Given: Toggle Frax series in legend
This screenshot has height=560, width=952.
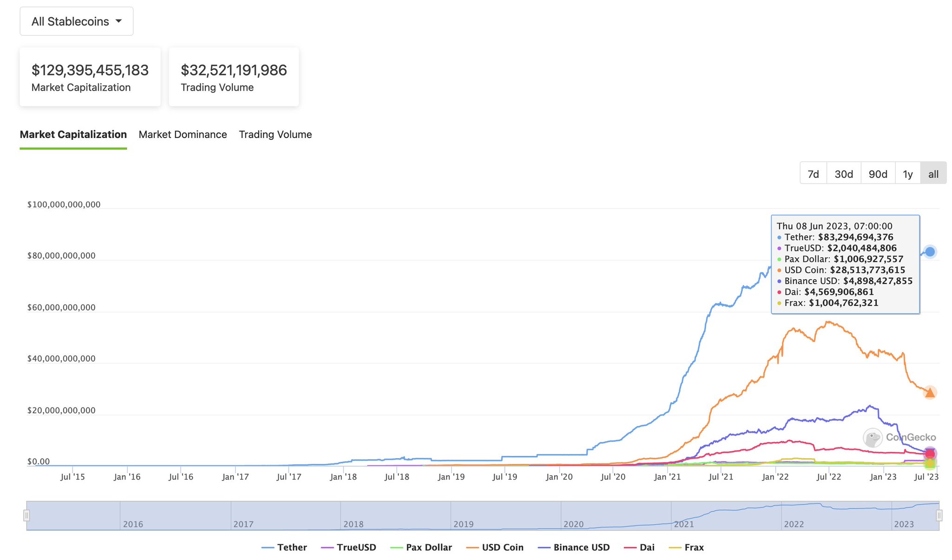Looking at the screenshot, I should tap(686, 547).
